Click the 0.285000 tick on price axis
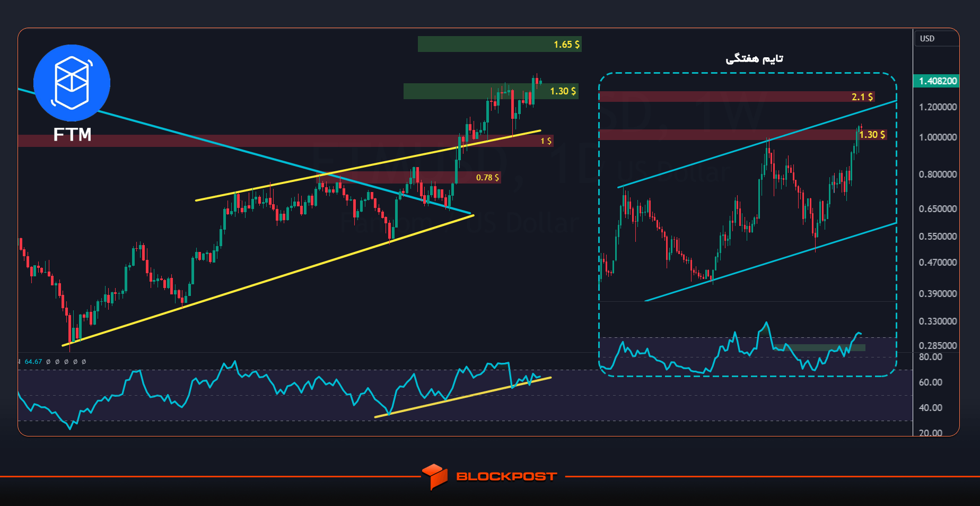Image resolution: width=980 pixels, height=506 pixels. pos(938,346)
